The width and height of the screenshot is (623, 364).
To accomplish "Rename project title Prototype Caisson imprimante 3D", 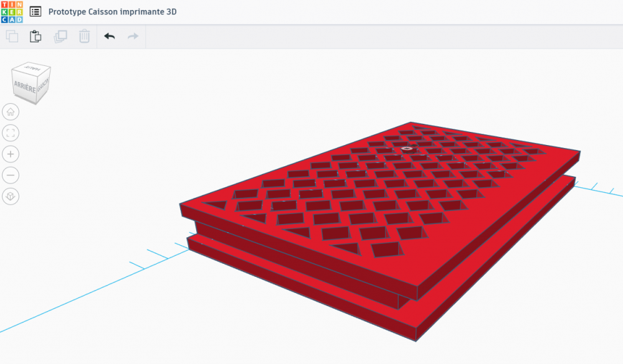I will (112, 12).
